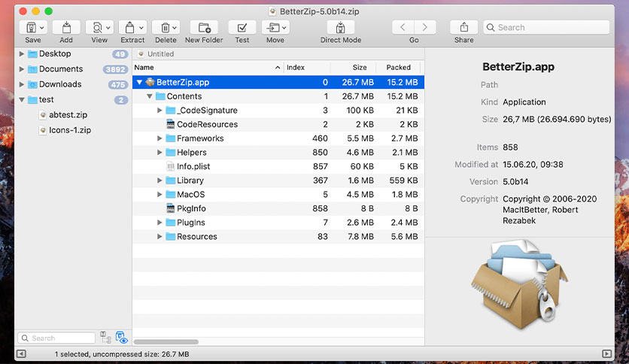This screenshot has height=364, width=629.
Task: Sort by Name column header
Action: (208, 68)
